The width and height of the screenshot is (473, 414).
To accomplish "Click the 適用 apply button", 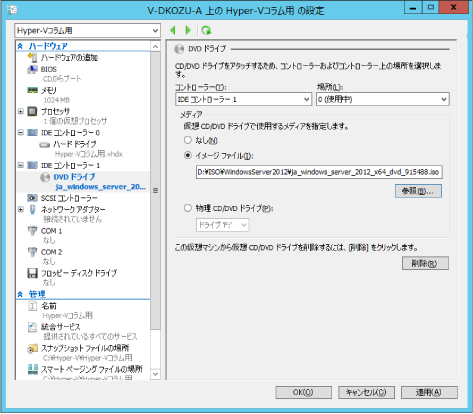I will tap(429, 392).
